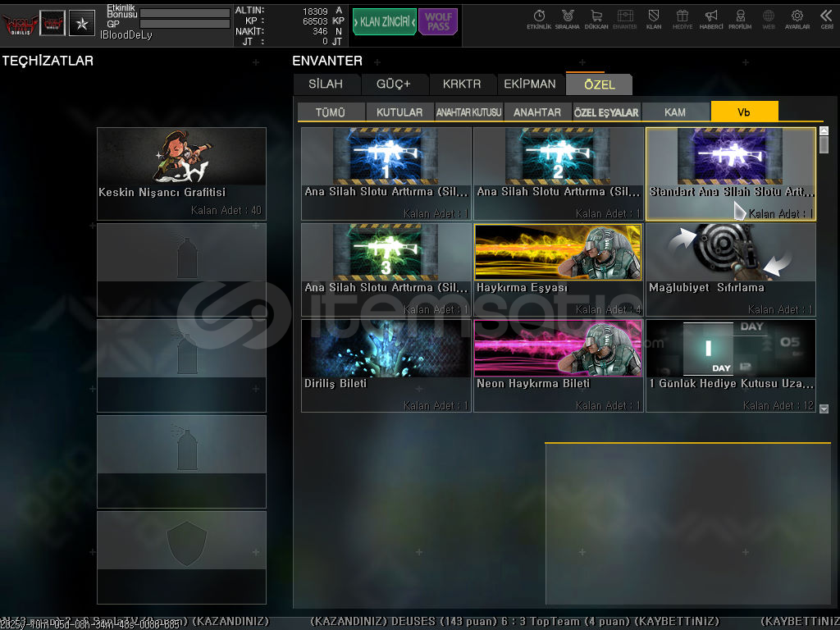
Task: Click the empty shield equipment slot
Action: (x=181, y=546)
